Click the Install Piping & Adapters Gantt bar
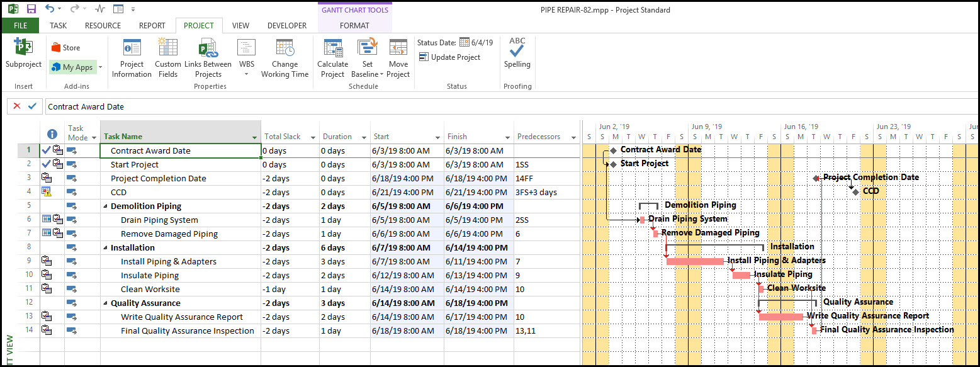This screenshot has width=980, height=367. 694,261
